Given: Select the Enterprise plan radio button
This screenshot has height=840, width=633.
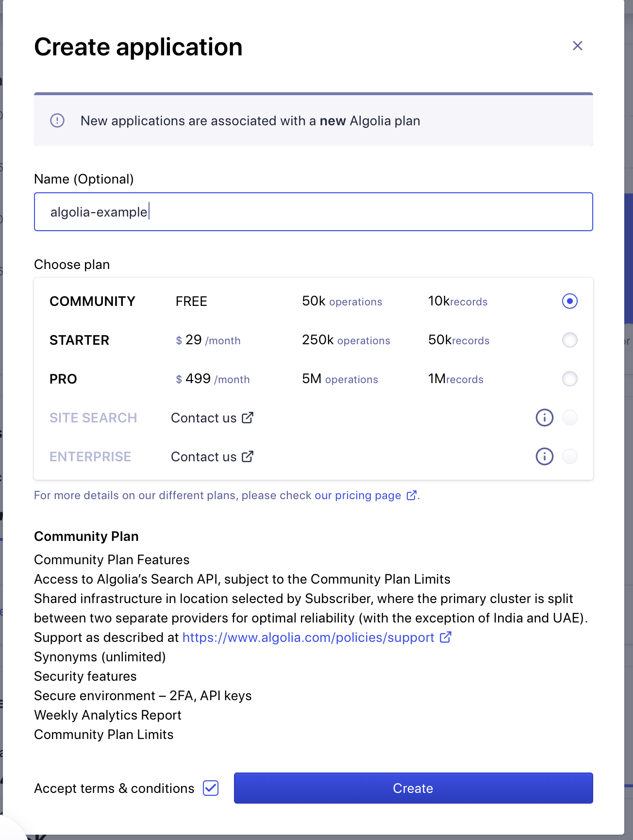Looking at the screenshot, I should (x=569, y=456).
